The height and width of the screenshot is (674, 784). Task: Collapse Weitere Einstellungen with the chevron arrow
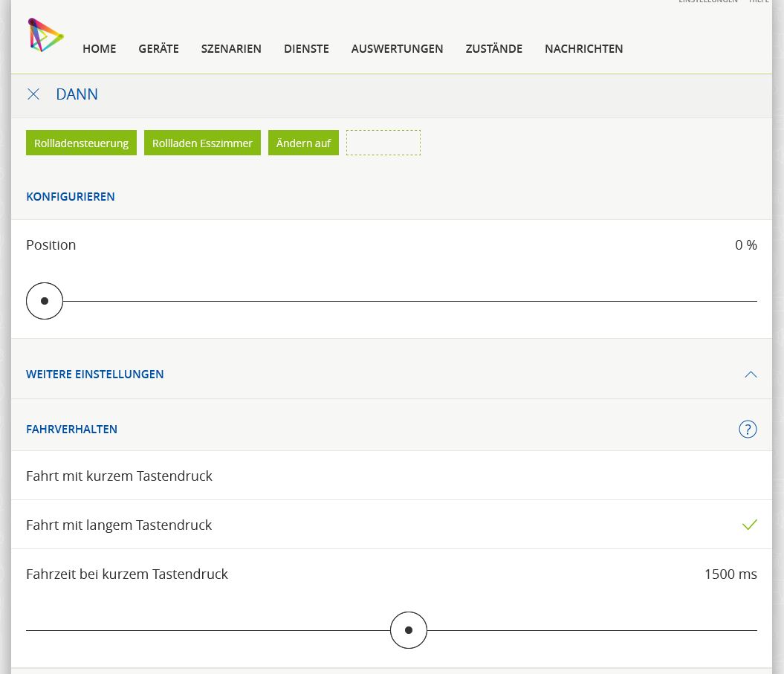point(751,375)
